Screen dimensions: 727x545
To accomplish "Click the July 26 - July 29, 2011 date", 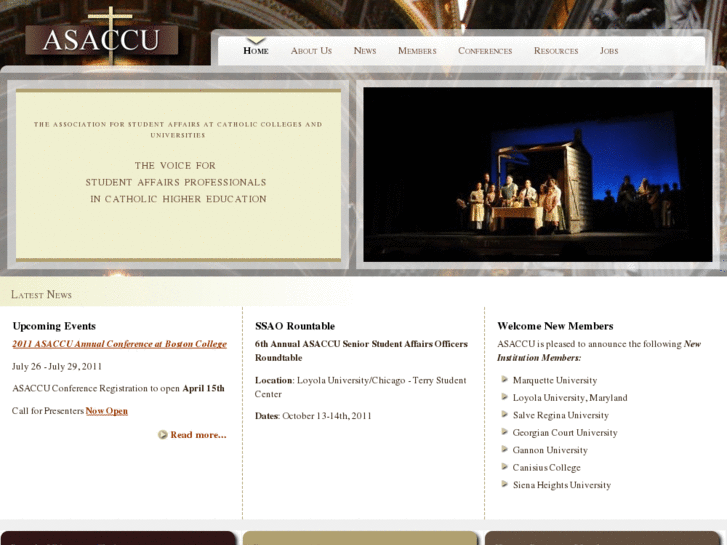I will tap(57, 366).
